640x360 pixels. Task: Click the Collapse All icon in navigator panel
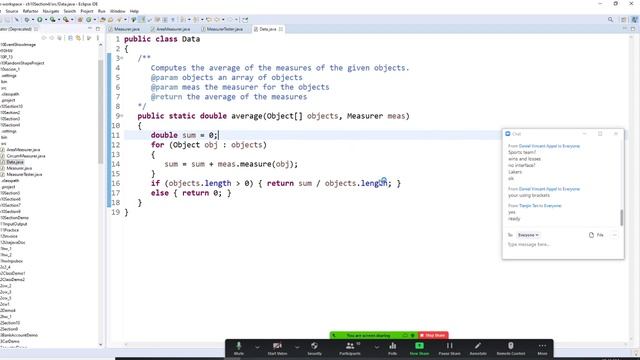[x=70, y=38]
